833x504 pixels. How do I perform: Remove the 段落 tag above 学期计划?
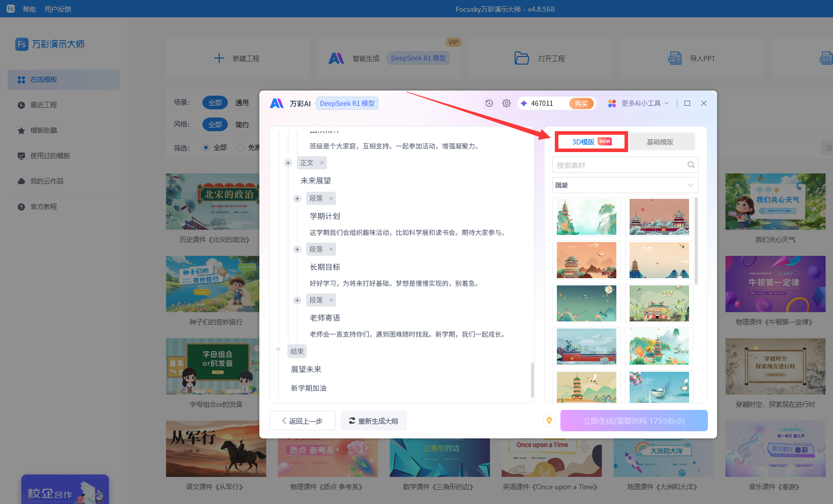[331, 198]
